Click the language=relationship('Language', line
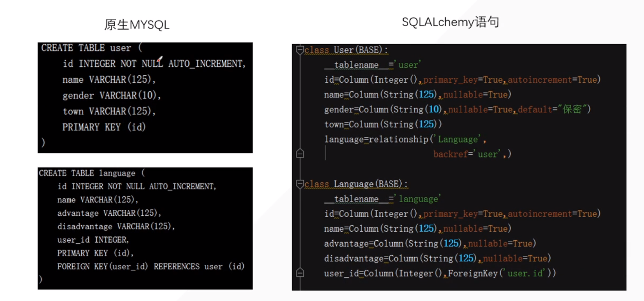The height and width of the screenshot is (301, 644). [405, 140]
